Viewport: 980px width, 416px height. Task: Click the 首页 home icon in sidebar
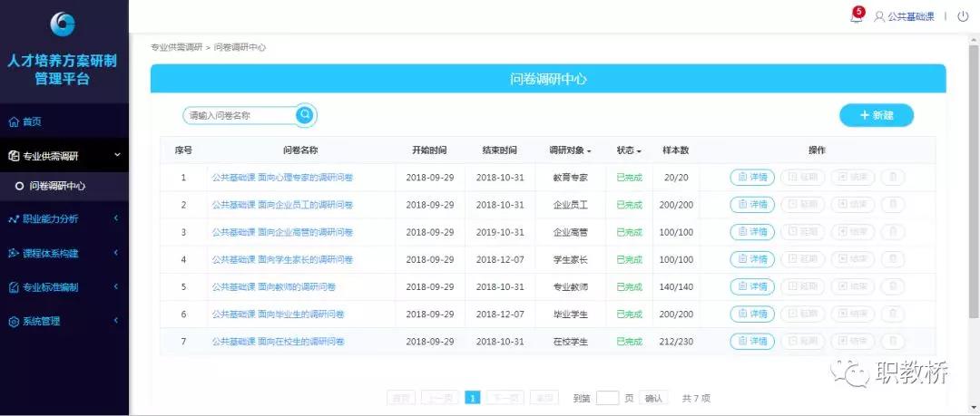(14, 121)
